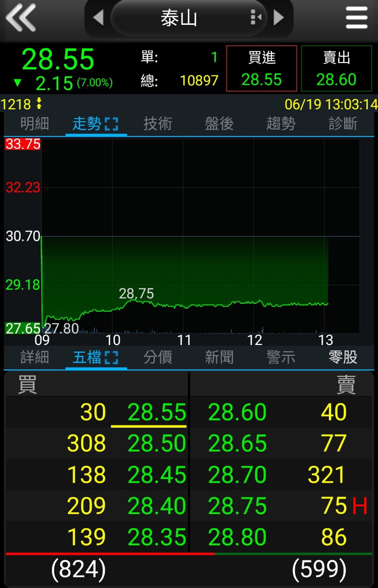Tap the stock code 1218

coord(16,104)
